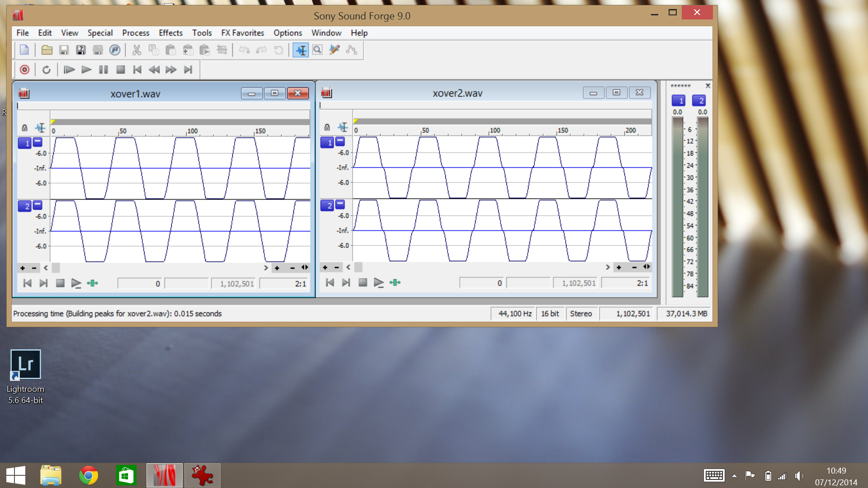Click the xover1.wav cursor position field showing 0
Image resolution: width=868 pixels, height=488 pixels.
140,283
